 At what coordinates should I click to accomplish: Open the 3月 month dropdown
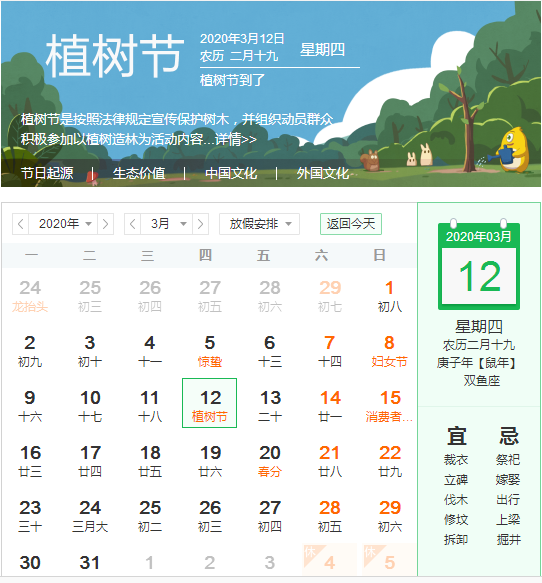pos(167,224)
